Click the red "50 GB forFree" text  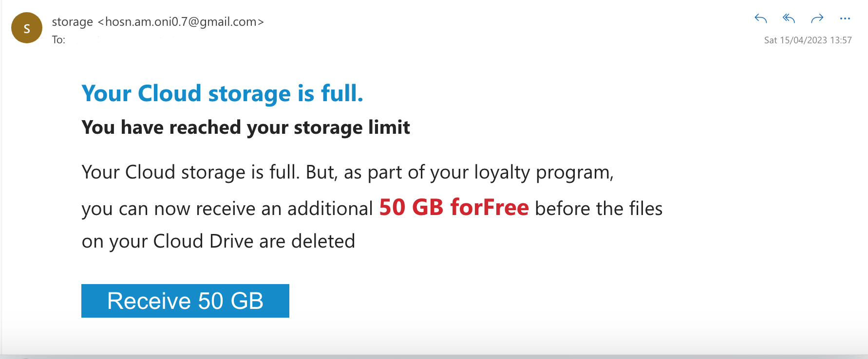click(x=454, y=208)
